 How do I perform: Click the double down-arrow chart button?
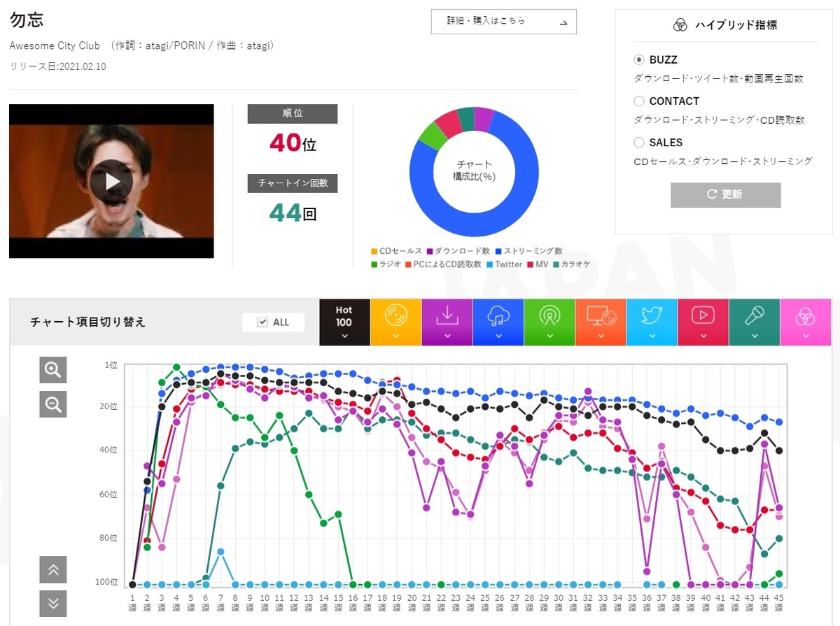[53, 604]
